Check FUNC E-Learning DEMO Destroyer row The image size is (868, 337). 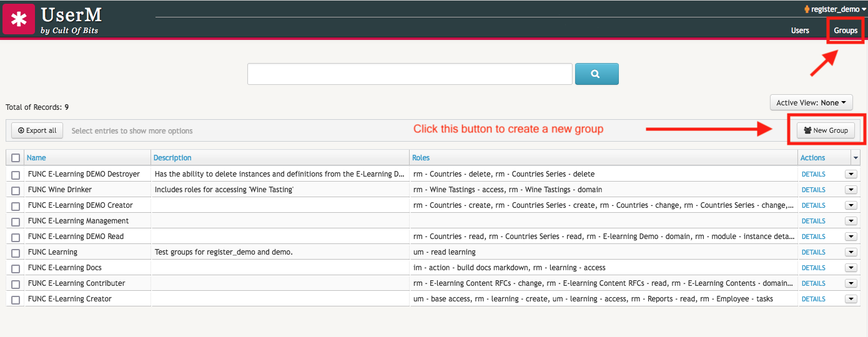[x=16, y=175]
